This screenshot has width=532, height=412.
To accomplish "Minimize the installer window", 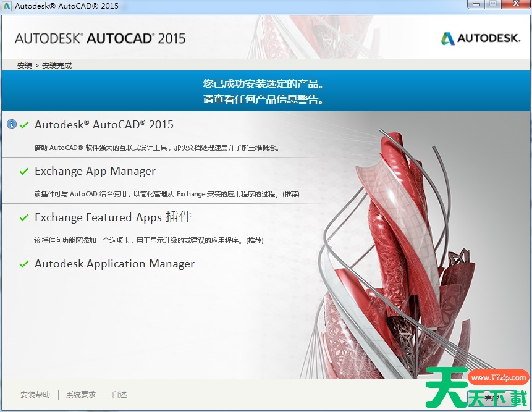I will [476, 4].
